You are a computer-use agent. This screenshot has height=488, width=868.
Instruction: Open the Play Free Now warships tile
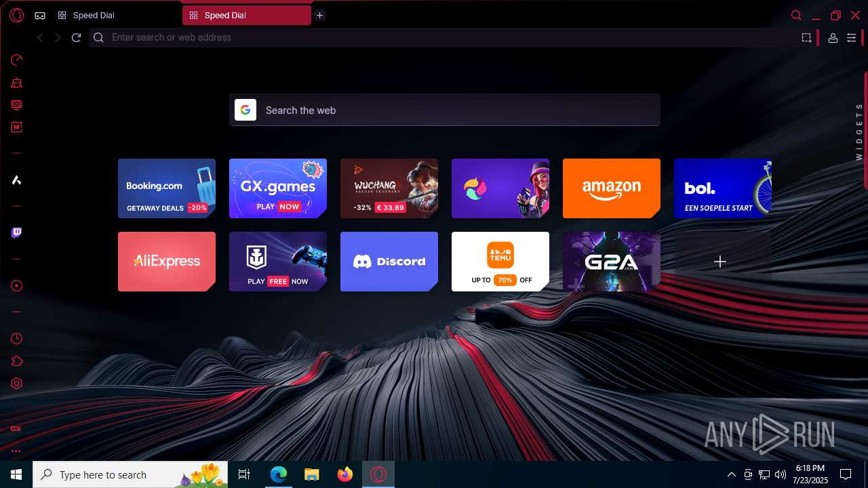[x=278, y=262]
